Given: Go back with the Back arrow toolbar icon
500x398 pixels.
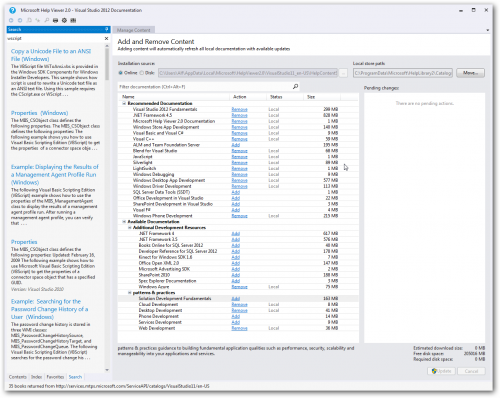Looking at the screenshot, I should 11,20.
